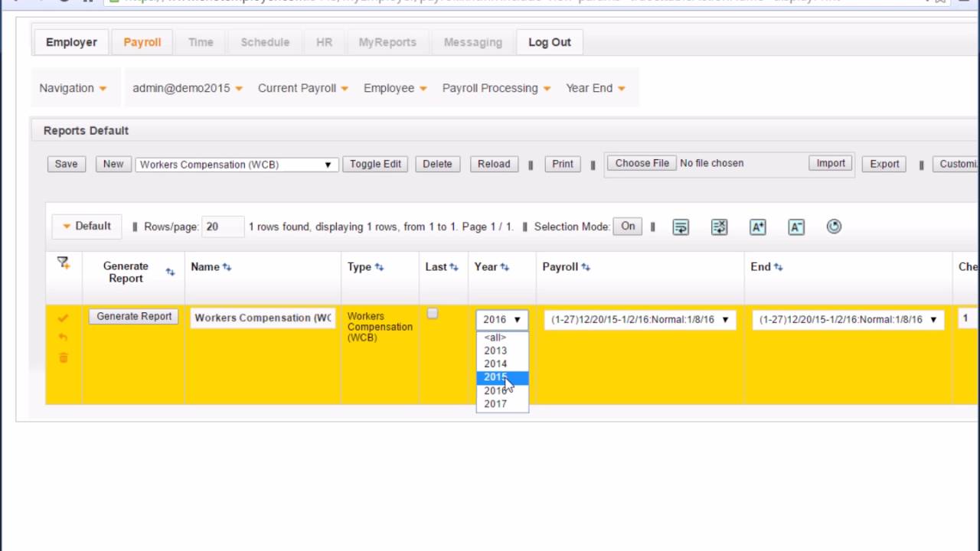
Task: Click the report Name input field
Action: (263, 318)
